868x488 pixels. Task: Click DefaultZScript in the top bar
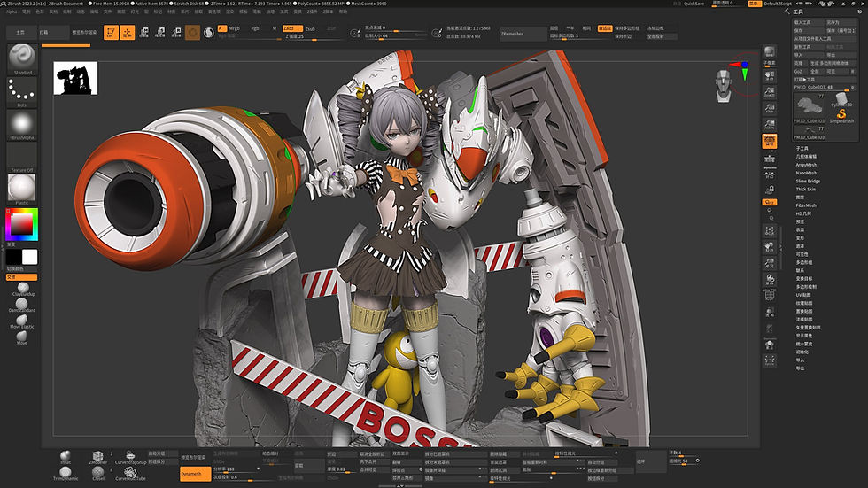778,4
